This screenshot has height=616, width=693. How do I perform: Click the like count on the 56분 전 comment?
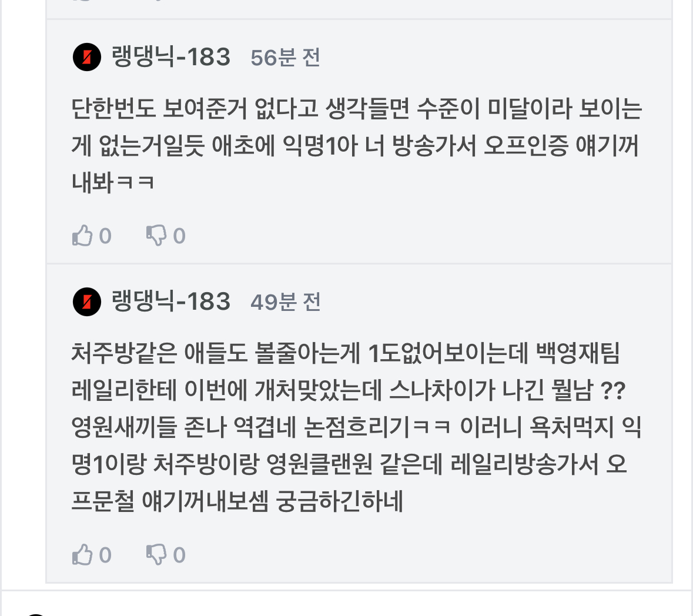(105, 236)
